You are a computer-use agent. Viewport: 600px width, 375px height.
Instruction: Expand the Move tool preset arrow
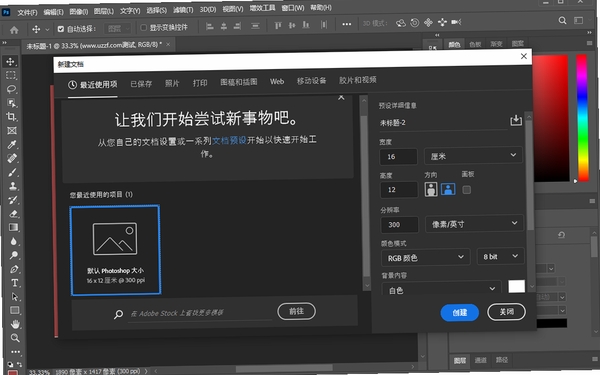47,29
